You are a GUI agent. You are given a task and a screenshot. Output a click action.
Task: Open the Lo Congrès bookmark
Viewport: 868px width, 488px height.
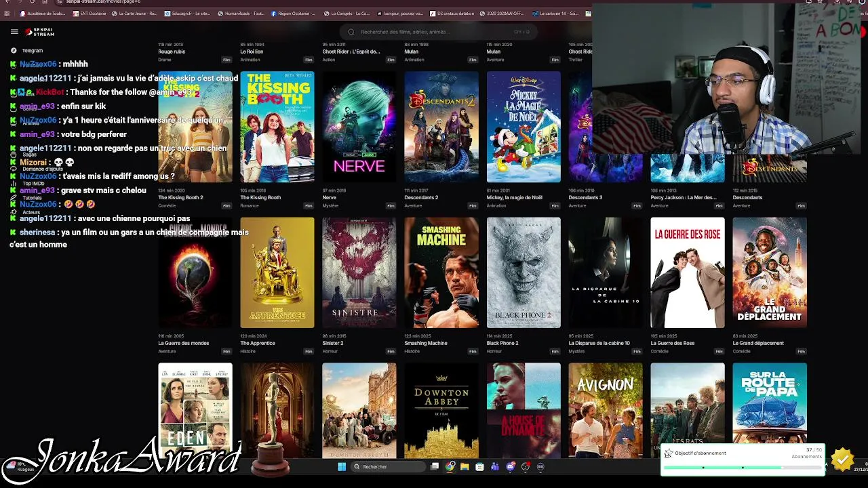coord(347,13)
